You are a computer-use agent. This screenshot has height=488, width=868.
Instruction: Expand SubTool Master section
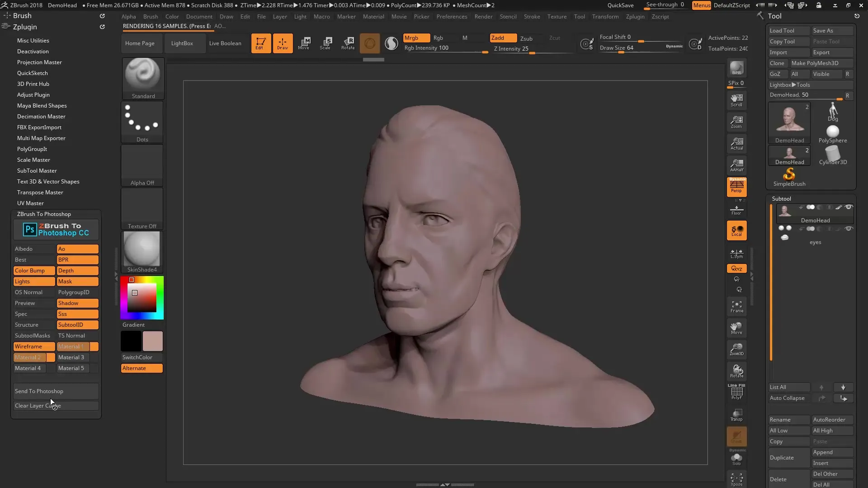[x=37, y=171]
